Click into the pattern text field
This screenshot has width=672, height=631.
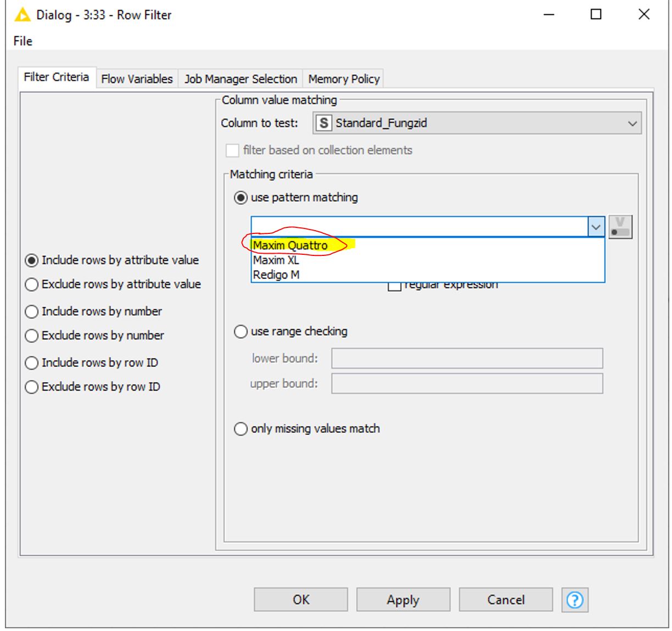[x=419, y=227]
